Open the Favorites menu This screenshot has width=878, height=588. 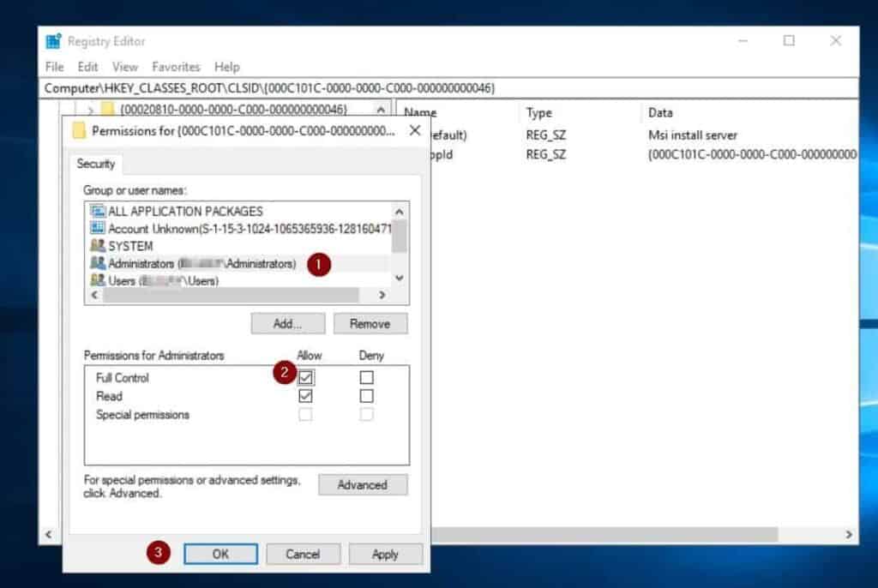(176, 67)
